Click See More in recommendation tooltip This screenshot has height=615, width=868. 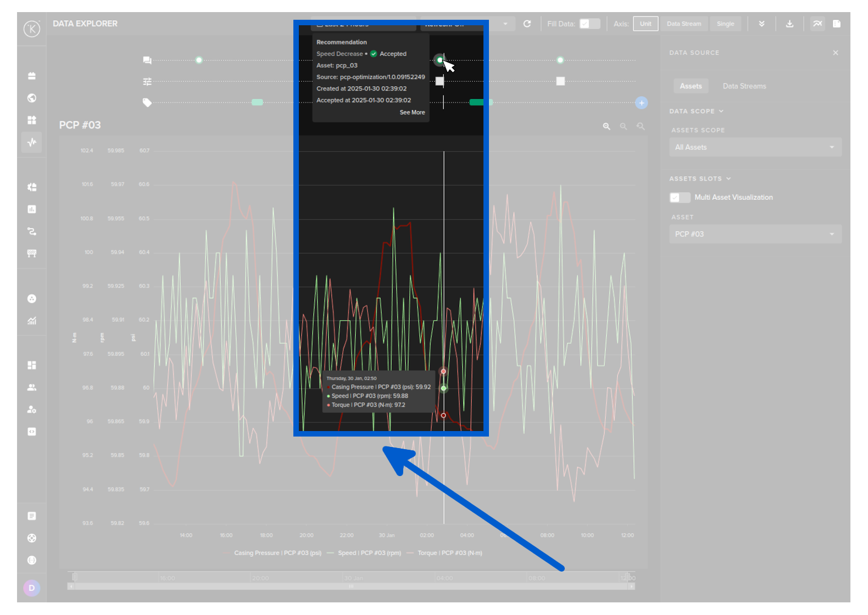click(x=412, y=112)
